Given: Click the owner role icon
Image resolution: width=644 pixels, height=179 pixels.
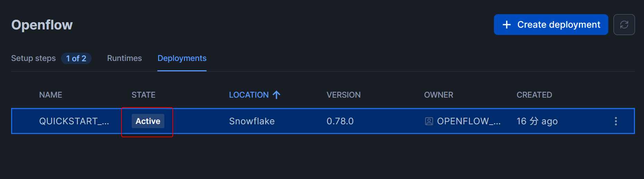Looking at the screenshot, I should tap(429, 121).
